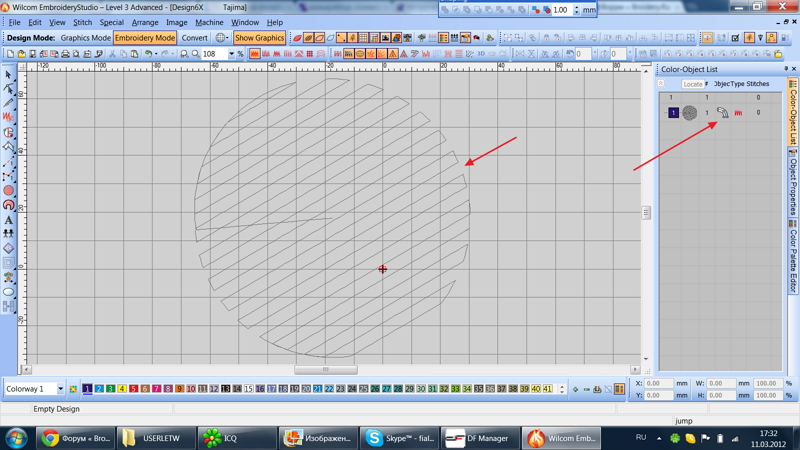Image resolution: width=800 pixels, height=450 pixels.
Task: Switch to Graphics Mode
Action: (x=86, y=38)
